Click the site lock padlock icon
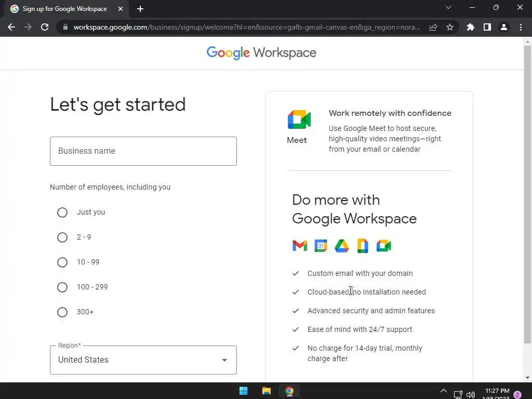Screen dimensions: 532x399 [x=65, y=27]
